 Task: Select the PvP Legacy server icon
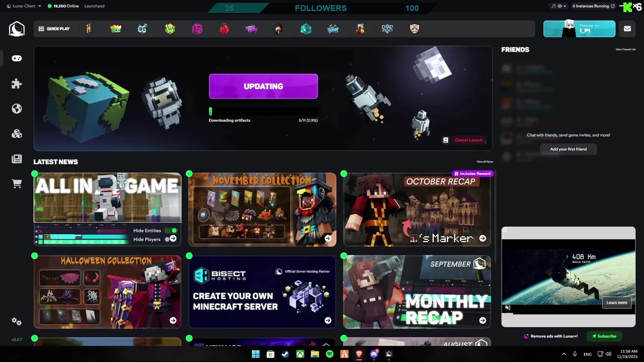[x=387, y=29]
